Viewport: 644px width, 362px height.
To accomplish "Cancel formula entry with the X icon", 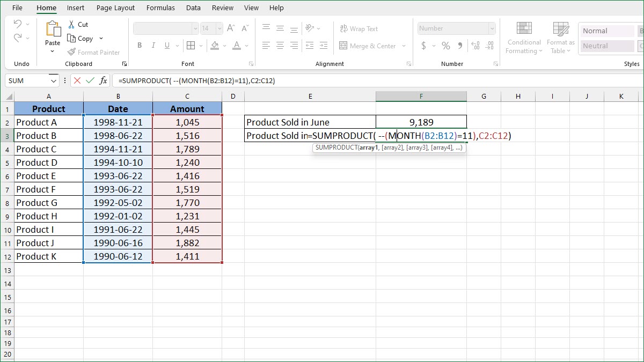I will 78,80.
